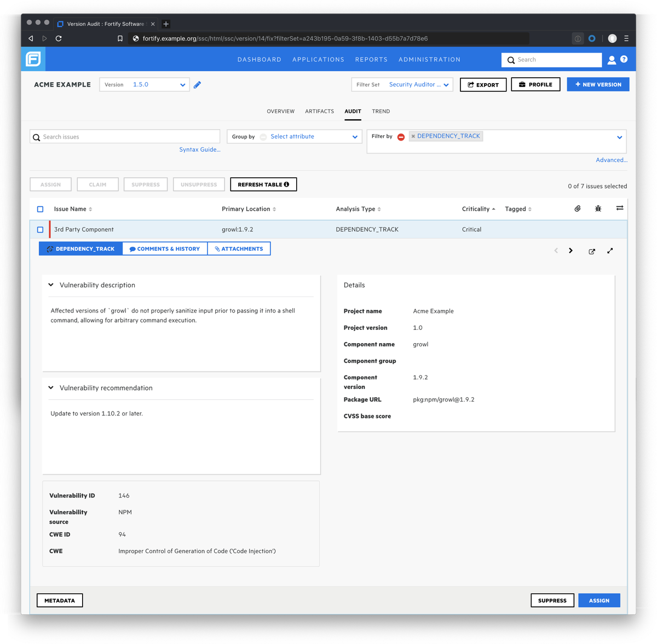The width and height of the screenshot is (657, 644).
Task: Select the DEPENDENCY_TRACK details tab
Action: coord(80,249)
